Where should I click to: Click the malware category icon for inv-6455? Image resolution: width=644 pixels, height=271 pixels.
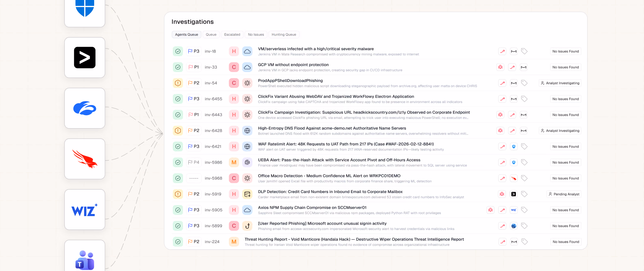[x=247, y=99]
